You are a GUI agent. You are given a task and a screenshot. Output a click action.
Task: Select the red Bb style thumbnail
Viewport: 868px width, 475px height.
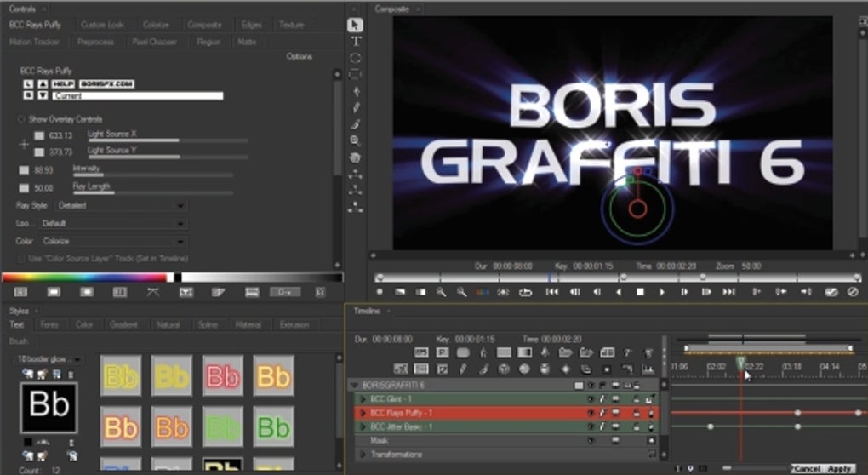pyautogui.click(x=222, y=376)
